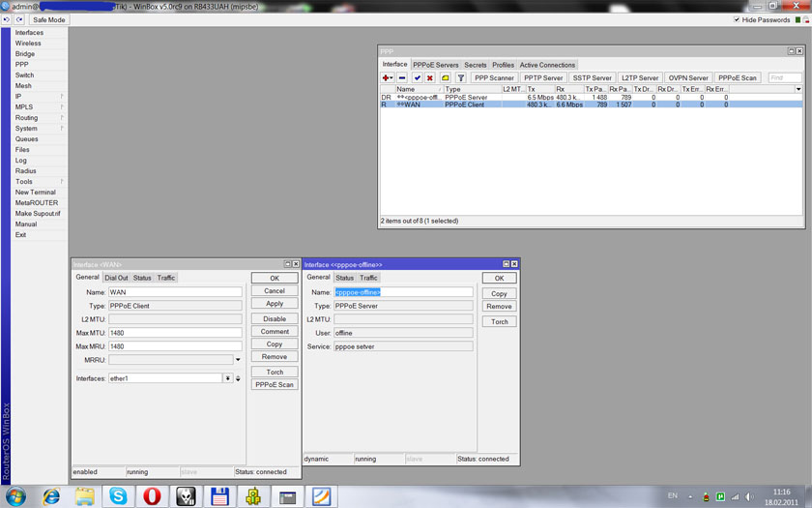Click network signal tray icon
This screenshot has width=812, height=508.
pyautogui.click(x=735, y=496)
